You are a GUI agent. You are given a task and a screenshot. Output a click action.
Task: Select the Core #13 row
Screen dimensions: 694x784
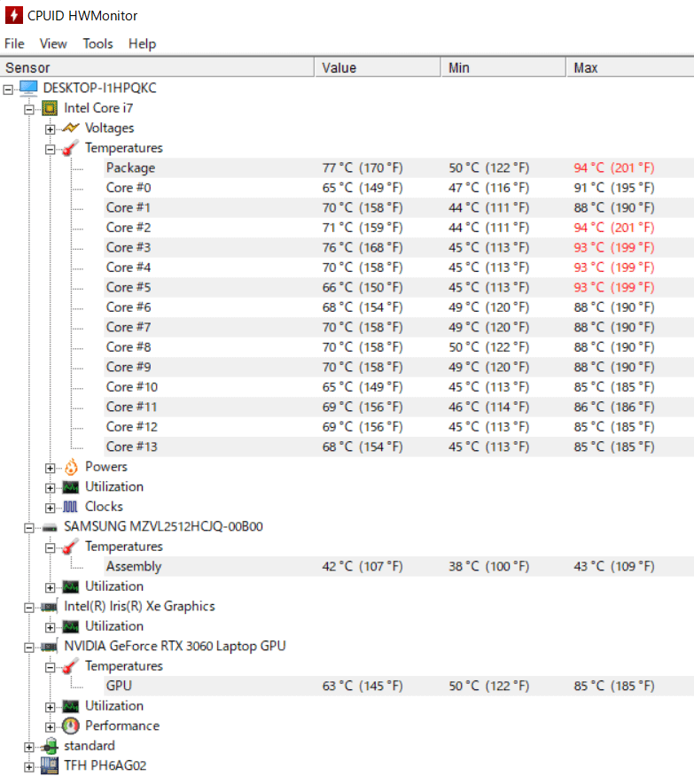pyautogui.click(x=399, y=447)
